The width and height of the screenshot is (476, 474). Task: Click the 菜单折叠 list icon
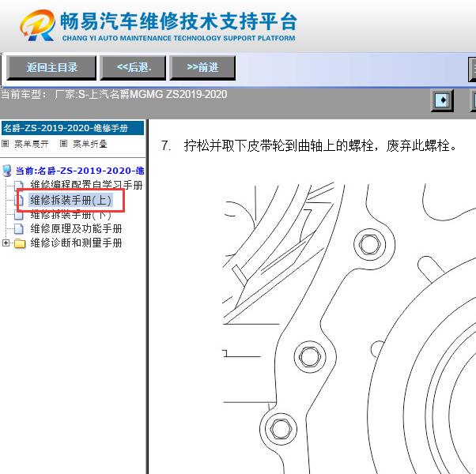coord(63,144)
